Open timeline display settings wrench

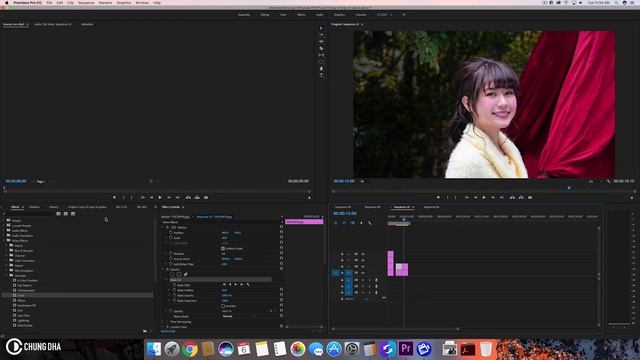click(x=370, y=223)
